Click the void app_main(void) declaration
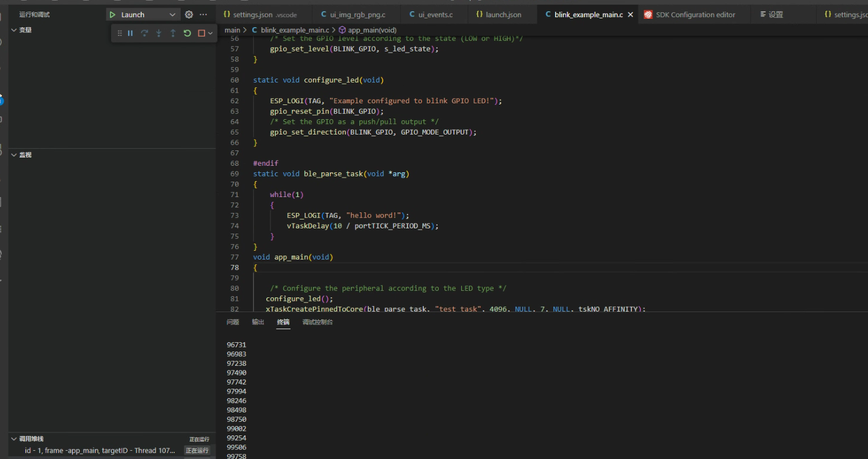Image resolution: width=868 pixels, height=459 pixels. pos(293,257)
